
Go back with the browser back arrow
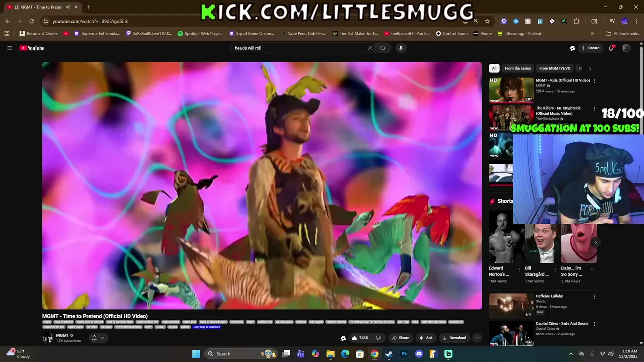click(7, 21)
